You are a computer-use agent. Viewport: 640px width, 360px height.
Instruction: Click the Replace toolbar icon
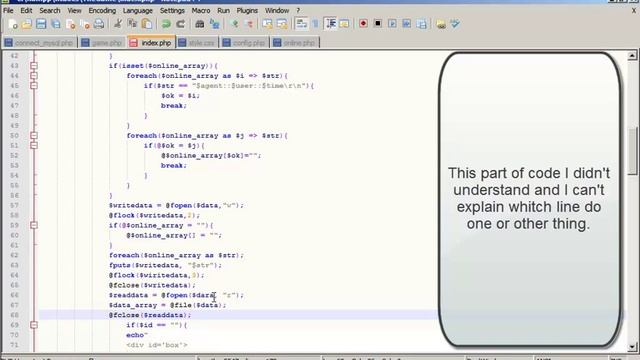(214, 24)
